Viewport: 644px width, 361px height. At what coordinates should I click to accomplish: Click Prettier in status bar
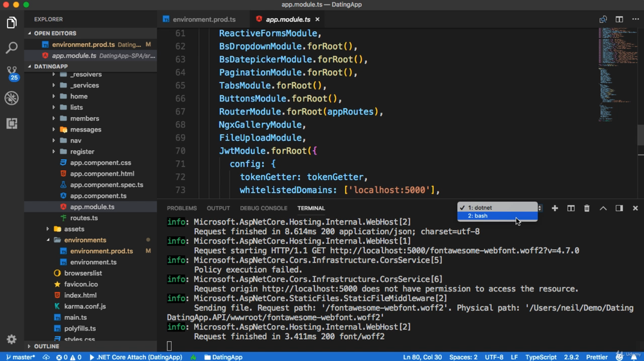tap(597, 357)
